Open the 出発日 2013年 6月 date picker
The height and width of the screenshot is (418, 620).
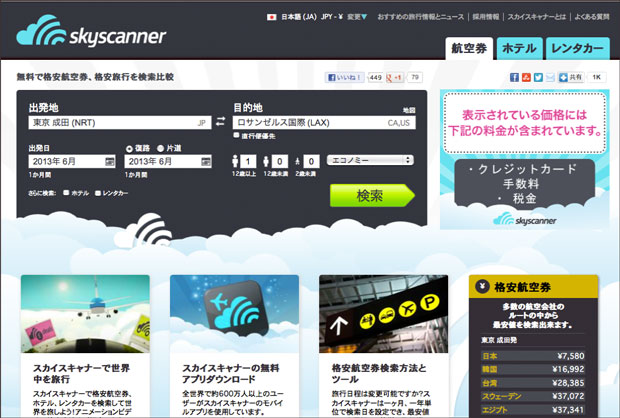[72, 161]
